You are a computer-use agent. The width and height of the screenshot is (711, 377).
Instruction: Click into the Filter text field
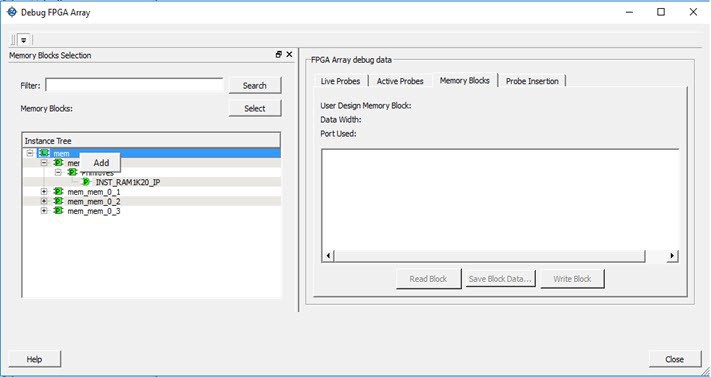(134, 85)
